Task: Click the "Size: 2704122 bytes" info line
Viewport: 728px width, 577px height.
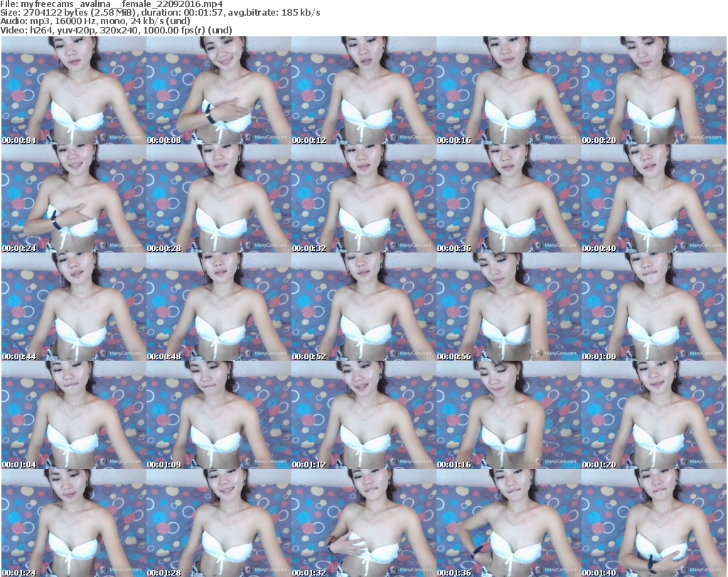Action: coord(160,13)
